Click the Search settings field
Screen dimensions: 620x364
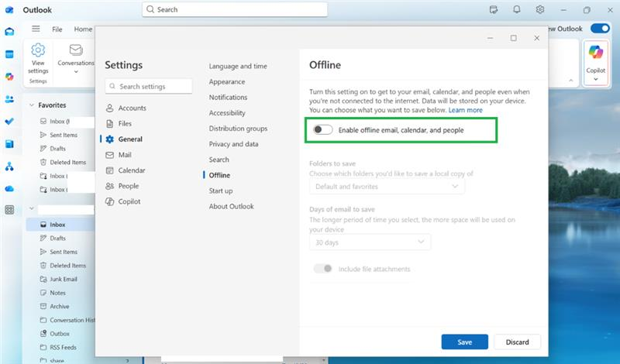pyautogui.click(x=149, y=87)
